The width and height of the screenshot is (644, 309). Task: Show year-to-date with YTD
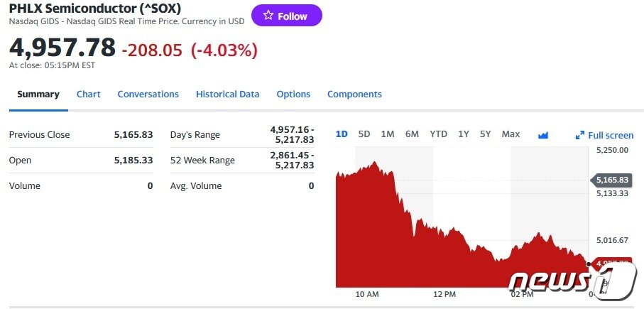click(438, 134)
